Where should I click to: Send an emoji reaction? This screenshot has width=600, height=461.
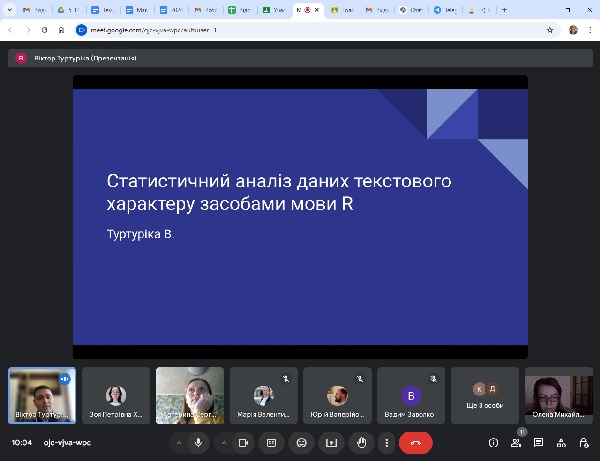301,442
